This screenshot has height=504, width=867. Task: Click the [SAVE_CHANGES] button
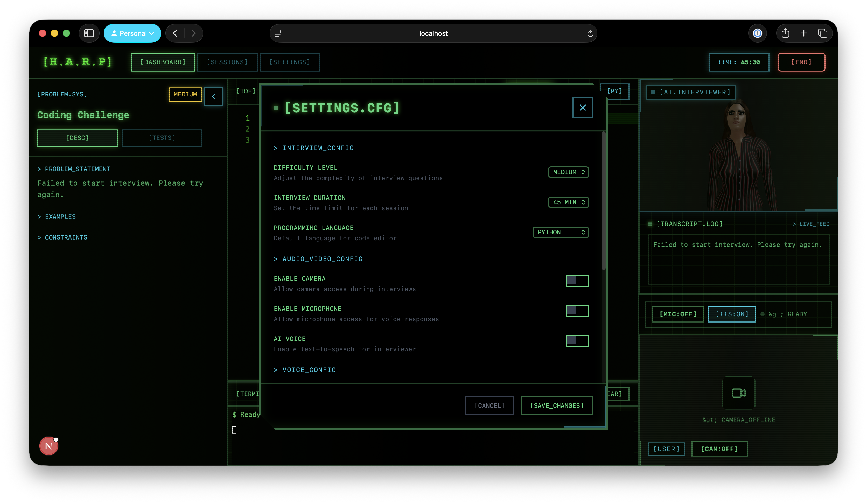(556, 405)
